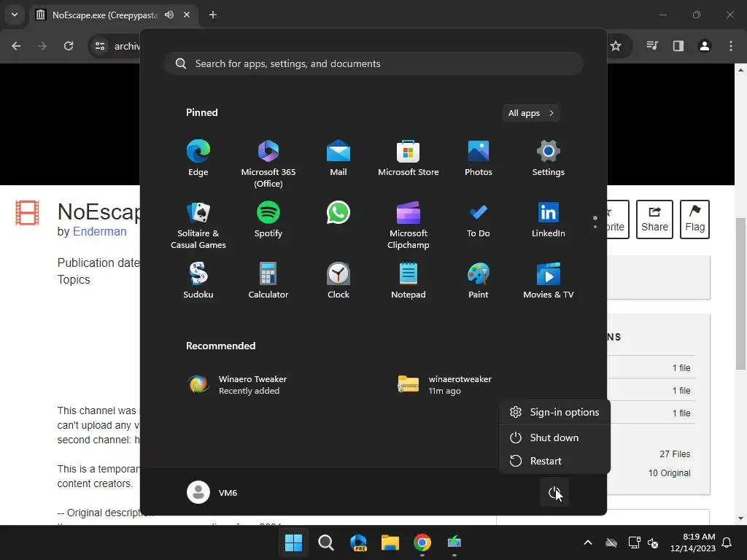
Task: Open winaerotweaker recommended folder
Action: 446,385
